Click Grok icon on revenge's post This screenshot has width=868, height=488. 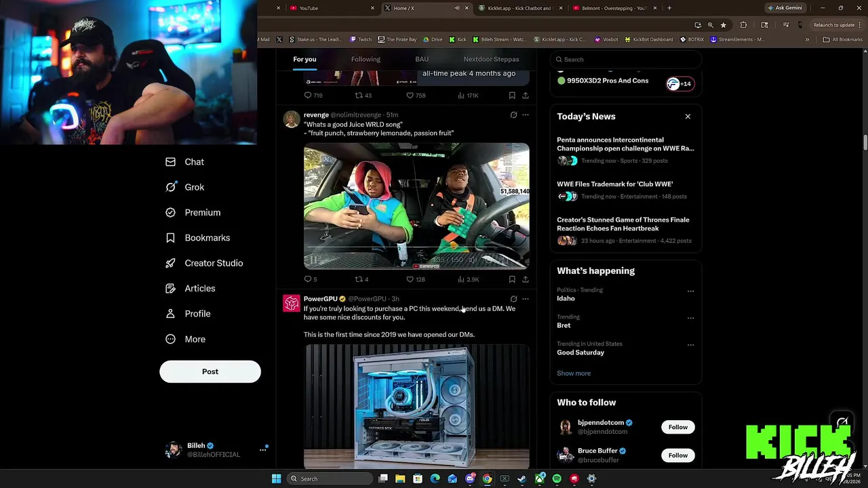pos(513,115)
